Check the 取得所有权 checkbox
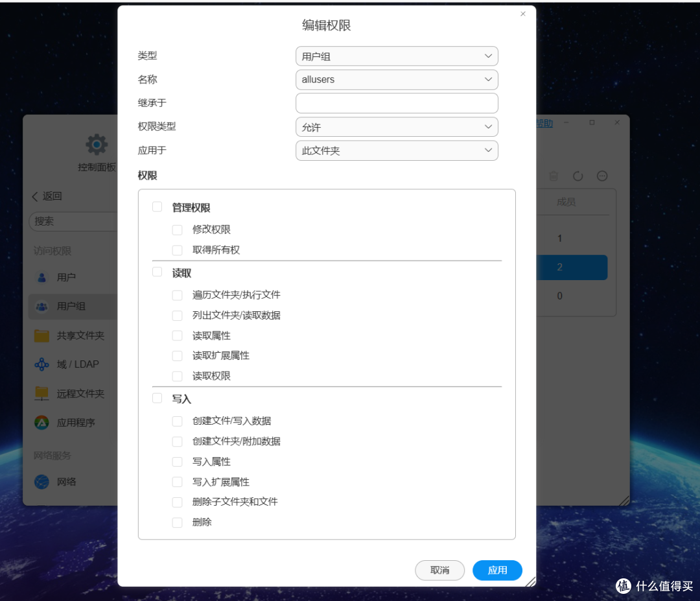 click(x=177, y=250)
